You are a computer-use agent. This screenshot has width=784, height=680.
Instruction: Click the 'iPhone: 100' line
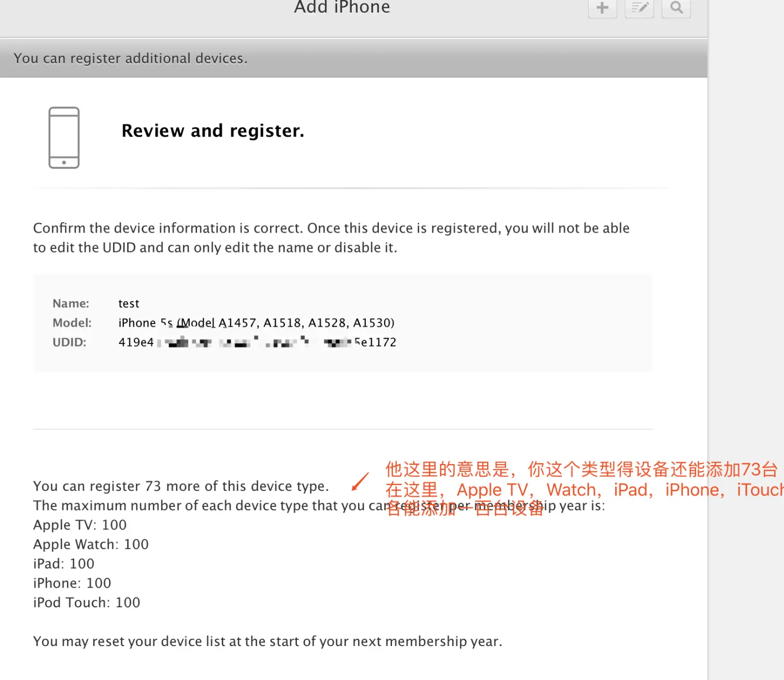click(72, 583)
